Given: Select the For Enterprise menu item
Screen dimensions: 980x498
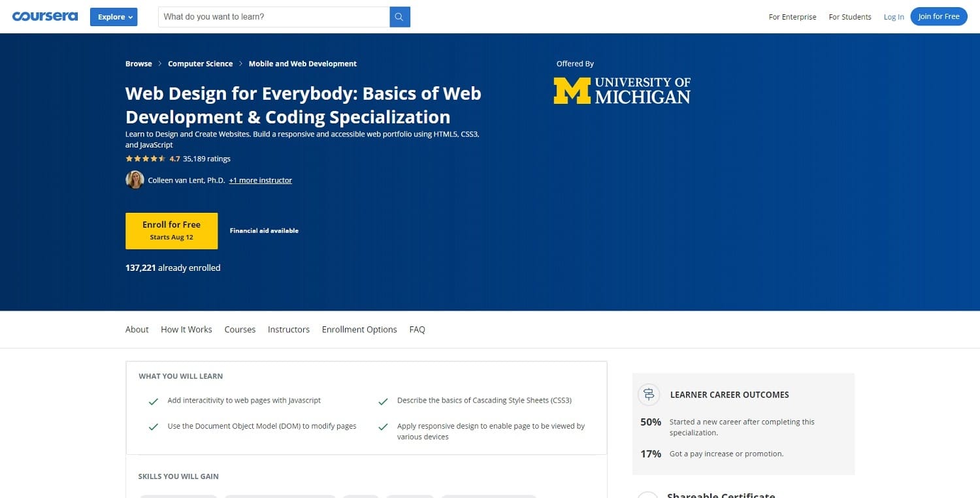Looking at the screenshot, I should click(792, 17).
